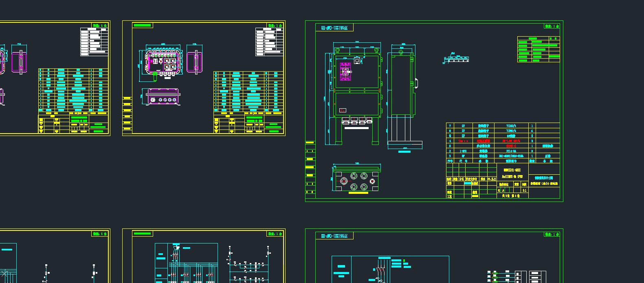This screenshot has height=283, width=644.
Task: Select the quantity label on the upper right sheet
Action: (x=552, y=26)
